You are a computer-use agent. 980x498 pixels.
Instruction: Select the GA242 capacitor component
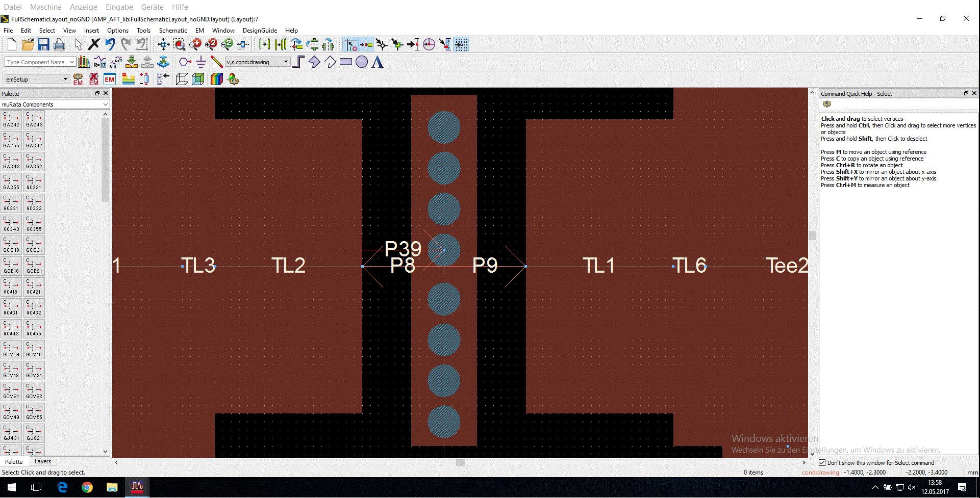[x=11, y=120]
